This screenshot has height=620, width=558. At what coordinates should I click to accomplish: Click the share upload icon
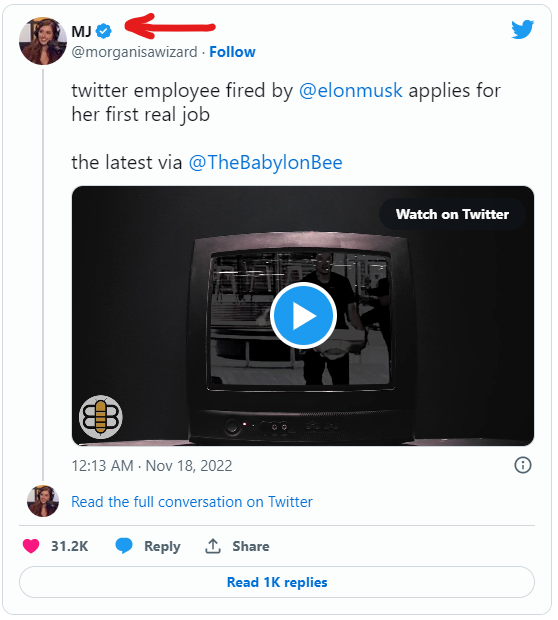click(213, 546)
